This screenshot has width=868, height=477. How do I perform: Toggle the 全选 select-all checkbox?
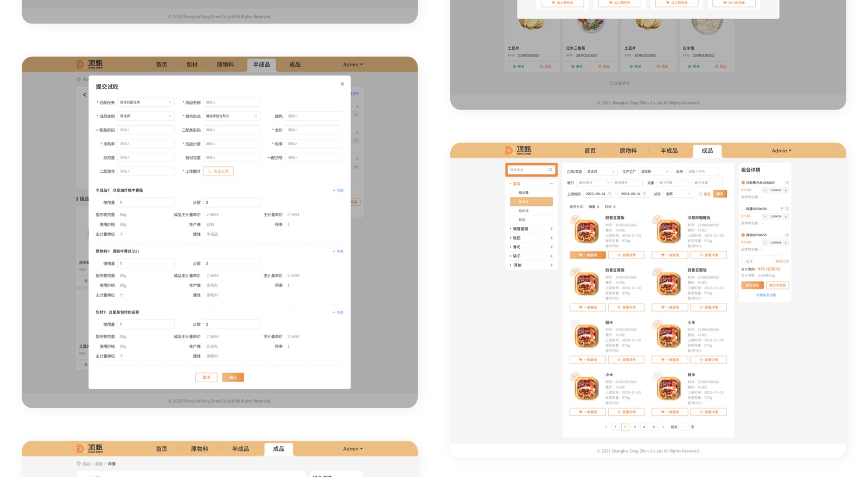(x=743, y=261)
